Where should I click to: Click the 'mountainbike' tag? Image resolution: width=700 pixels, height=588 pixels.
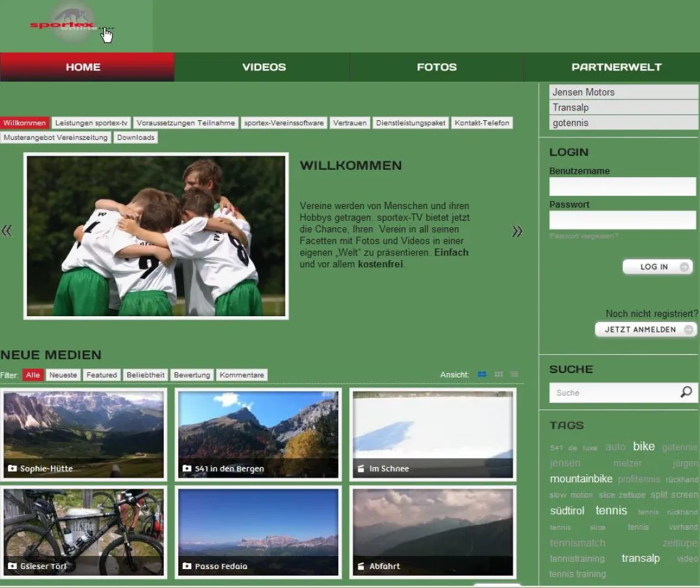tap(581, 479)
